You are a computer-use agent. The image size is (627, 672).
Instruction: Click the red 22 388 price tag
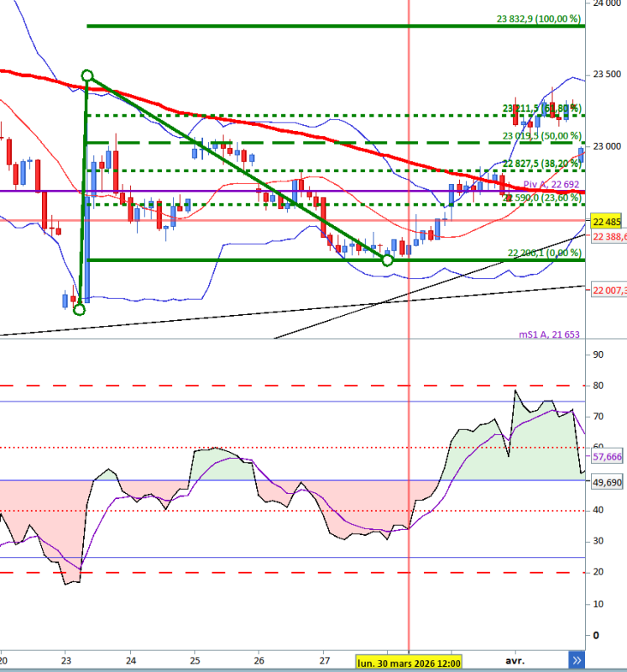pos(609,237)
